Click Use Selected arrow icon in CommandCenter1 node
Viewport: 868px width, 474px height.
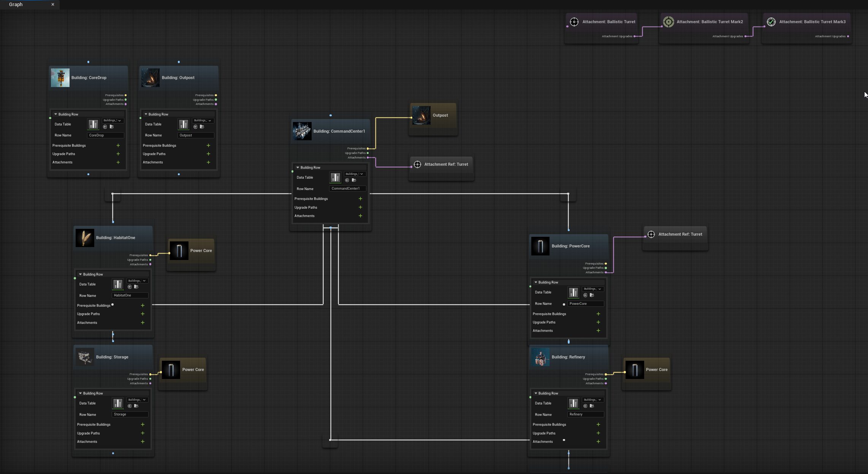point(347,180)
